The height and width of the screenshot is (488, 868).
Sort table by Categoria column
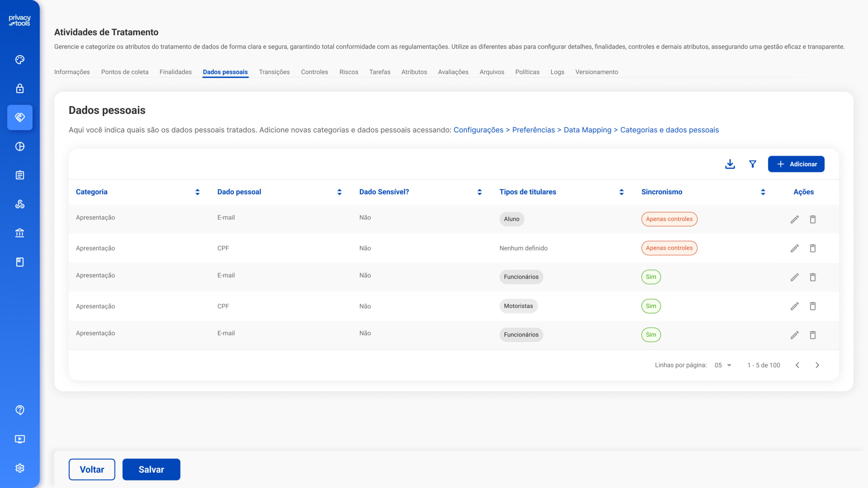click(197, 192)
